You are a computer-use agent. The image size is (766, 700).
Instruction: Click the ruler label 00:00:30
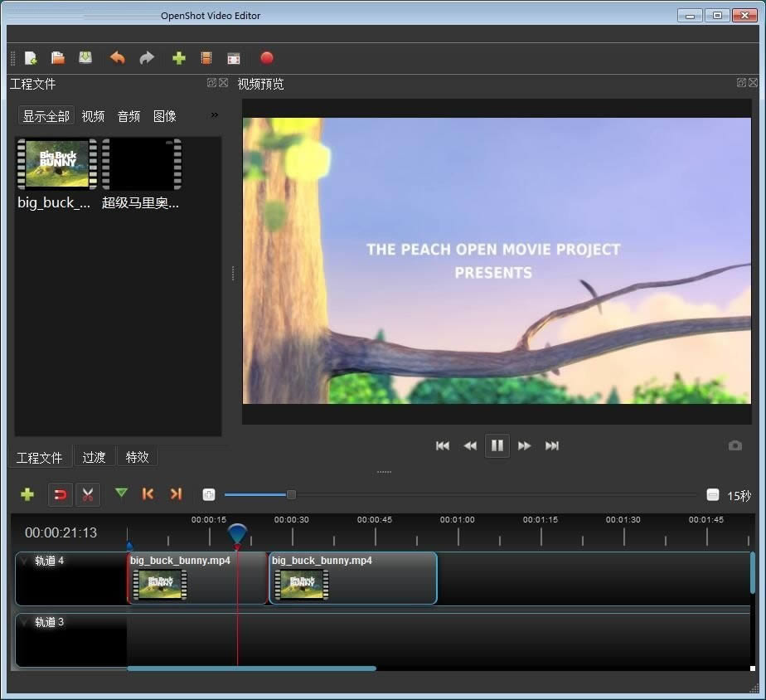click(x=292, y=520)
